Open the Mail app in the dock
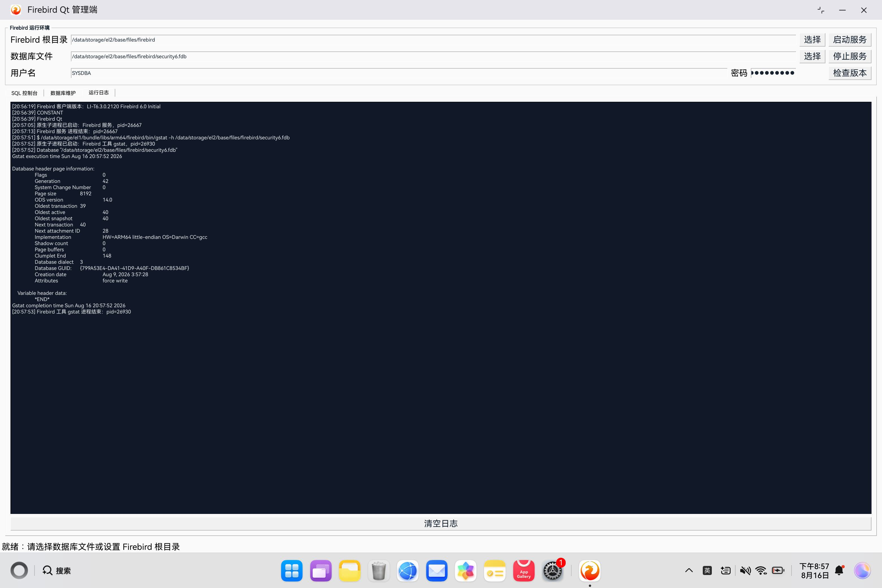Screen dimensions: 882x588 [436, 571]
